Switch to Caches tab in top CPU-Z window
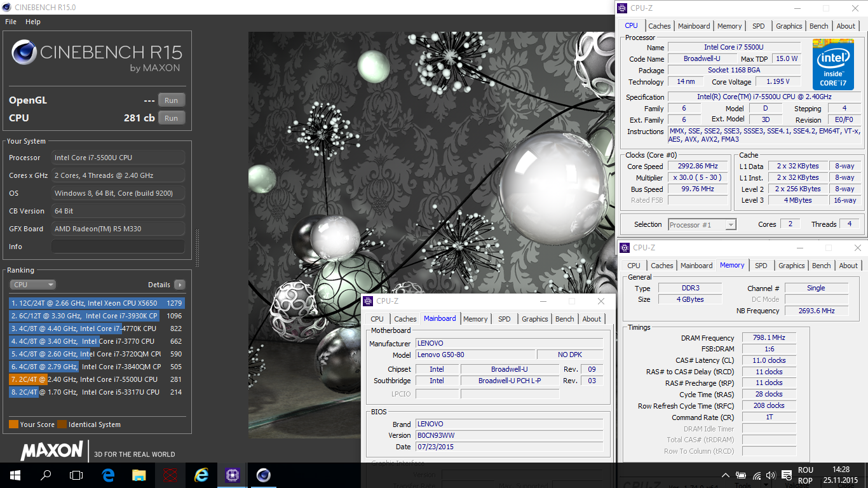Screen dimensions: 868x488 [x=659, y=26]
